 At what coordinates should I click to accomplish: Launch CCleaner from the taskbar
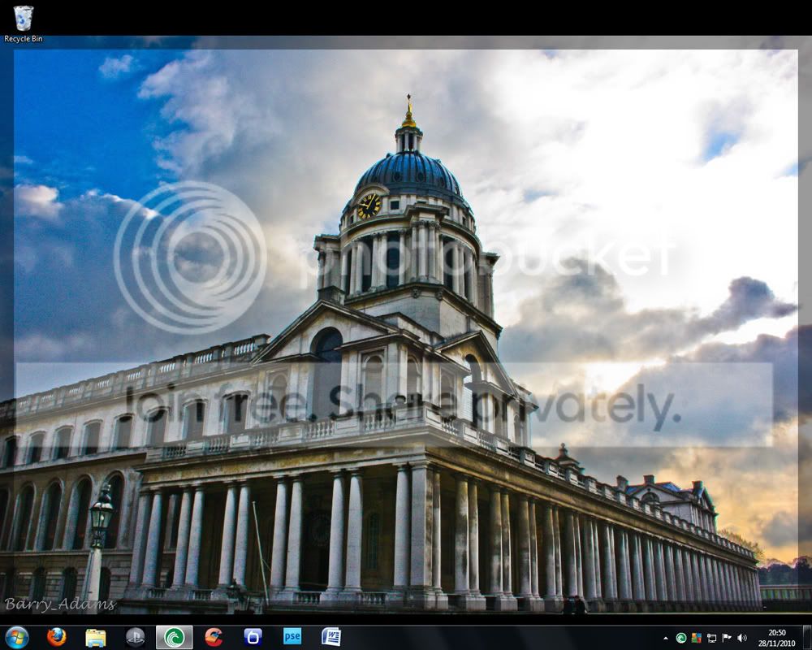211,638
